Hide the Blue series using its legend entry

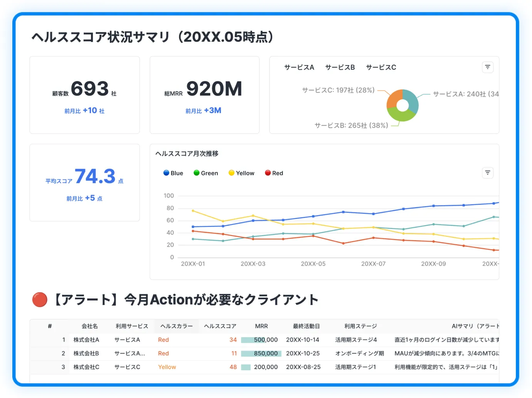[x=173, y=173]
